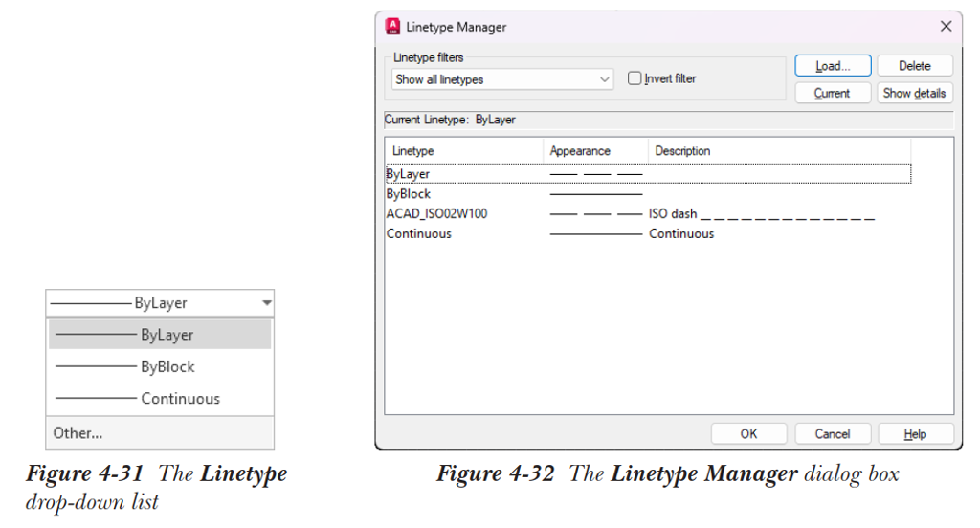Image resolution: width=980 pixels, height=528 pixels.
Task: Click the Load... button
Action: (x=833, y=66)
